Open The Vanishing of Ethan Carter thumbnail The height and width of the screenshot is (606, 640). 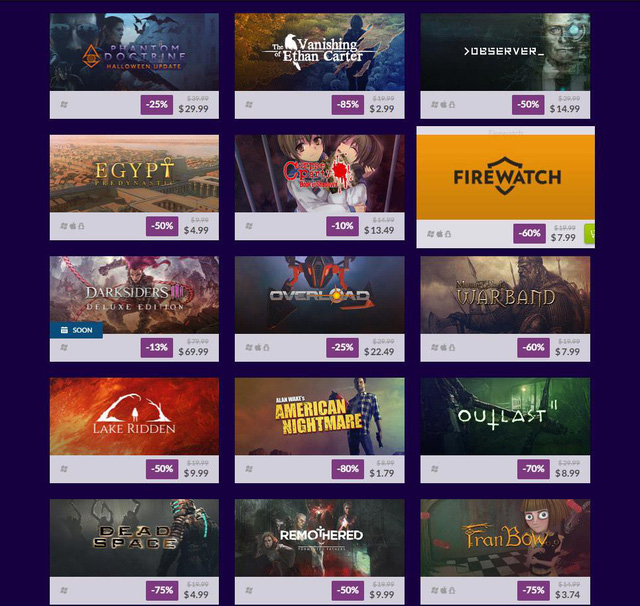pos(320,52)
